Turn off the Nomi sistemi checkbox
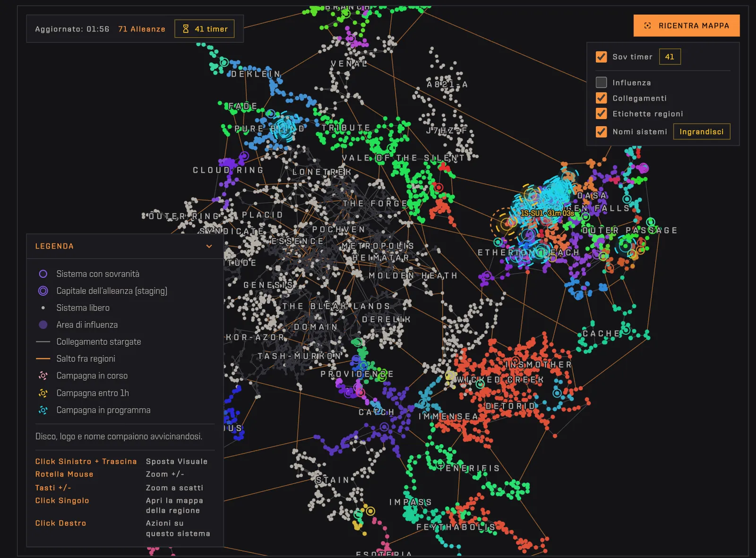756x558 pixels. coord(601,131)
